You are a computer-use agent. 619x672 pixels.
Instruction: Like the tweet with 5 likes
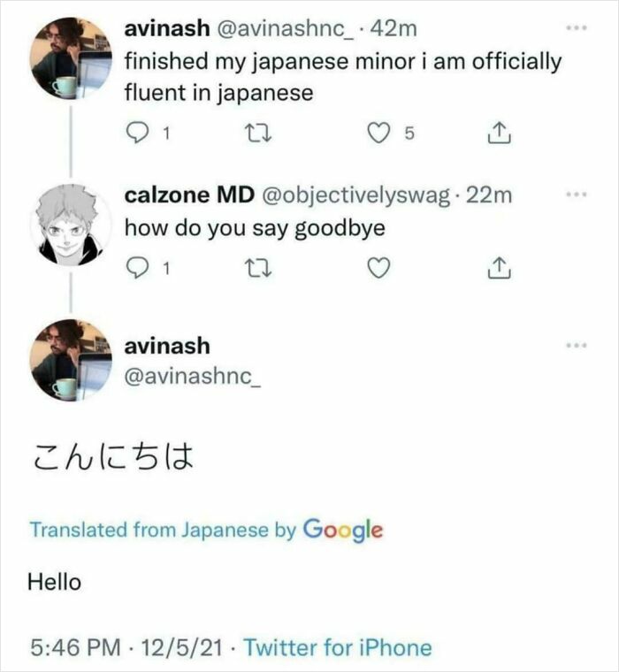point(378,134)
